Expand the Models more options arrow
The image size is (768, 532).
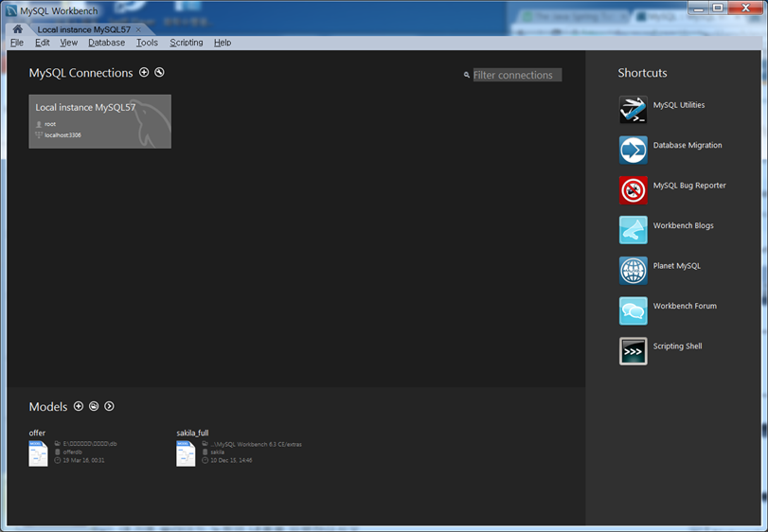coord(109,406)
